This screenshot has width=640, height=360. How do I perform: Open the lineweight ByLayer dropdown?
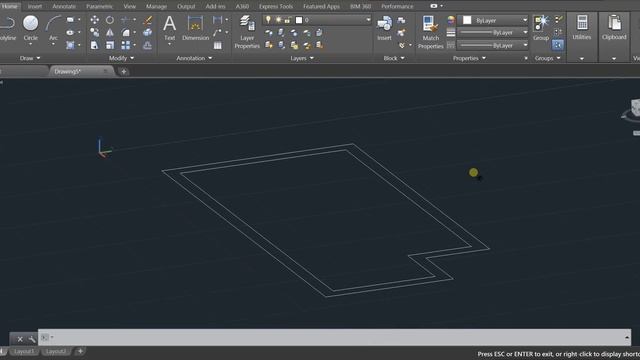tap(525, 32)
